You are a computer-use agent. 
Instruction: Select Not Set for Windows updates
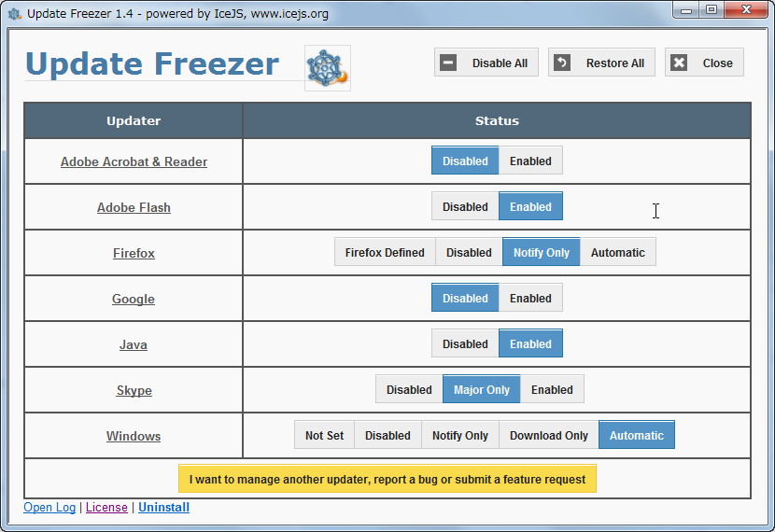click(x=324, y=435)
